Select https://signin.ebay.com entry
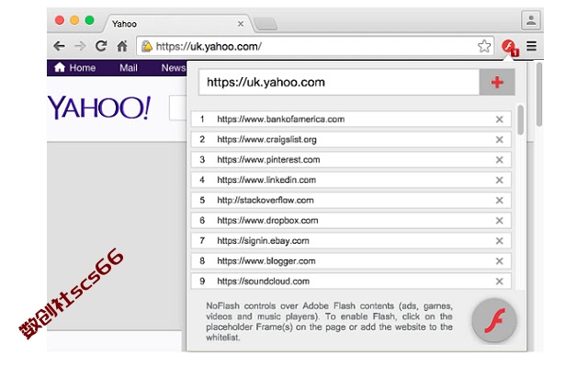This screenshot has width=588, height=368. tap(351, 241)
